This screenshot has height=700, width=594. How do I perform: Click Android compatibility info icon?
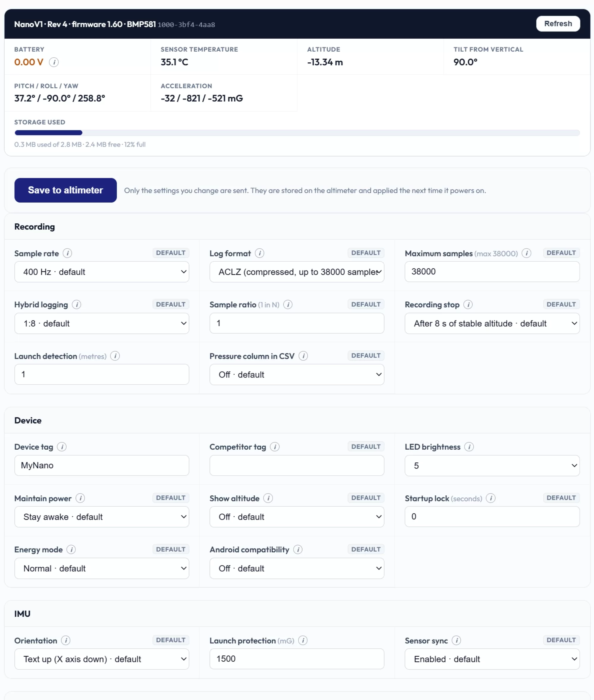[x=298, y=549]
